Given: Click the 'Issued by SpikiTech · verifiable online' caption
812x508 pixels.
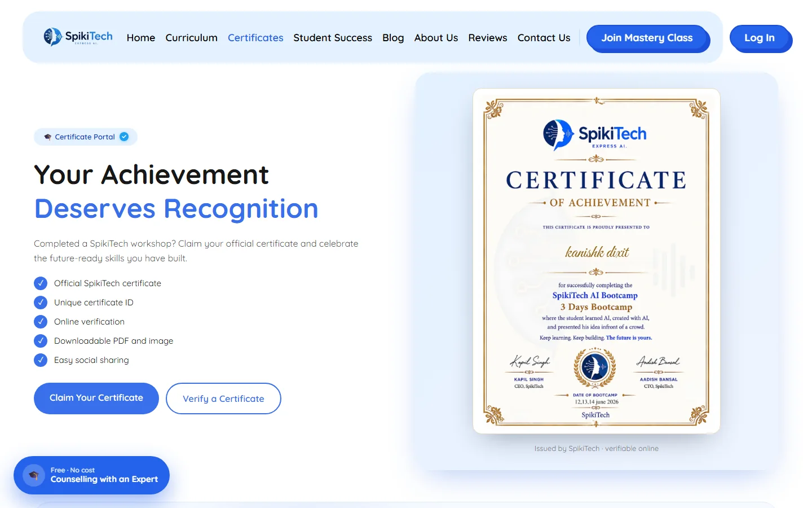Looking at the screenshot, I should (597, 449).
